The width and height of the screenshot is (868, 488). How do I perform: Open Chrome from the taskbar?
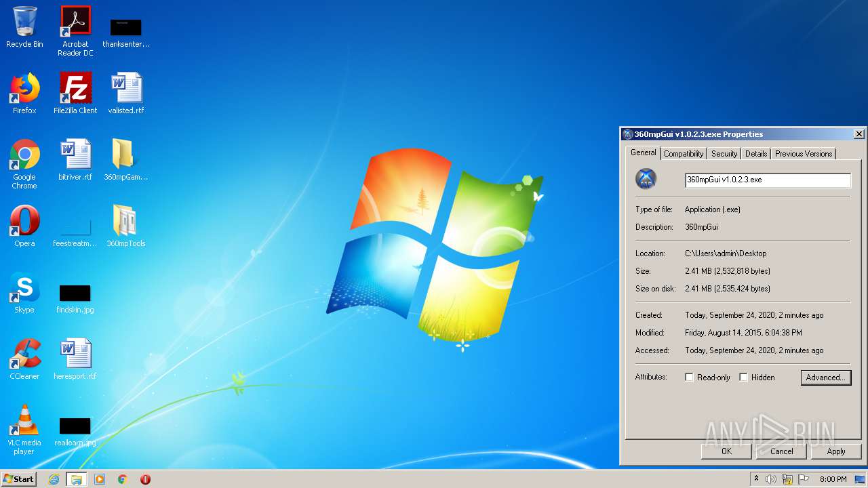[123, 479]
